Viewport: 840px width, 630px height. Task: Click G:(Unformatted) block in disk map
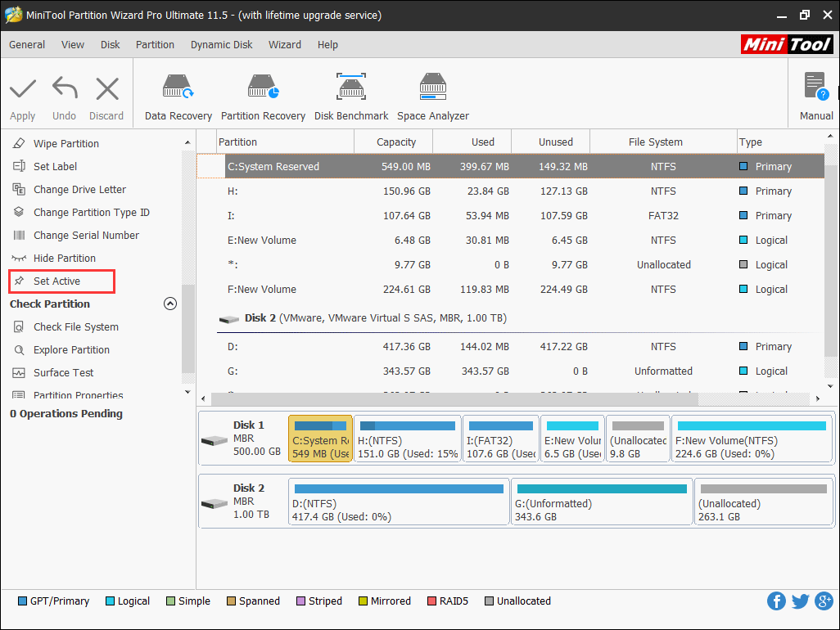(x=602, y=502)
